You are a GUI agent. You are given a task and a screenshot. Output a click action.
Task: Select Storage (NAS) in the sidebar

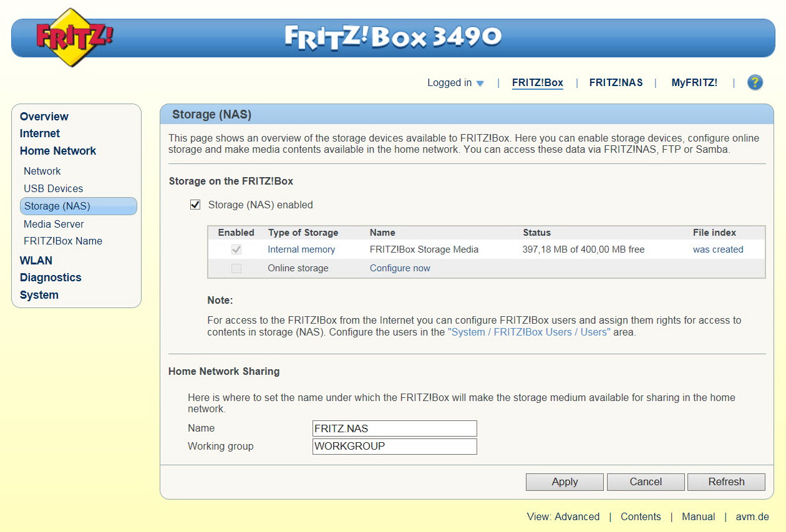(x=79, y=206)
